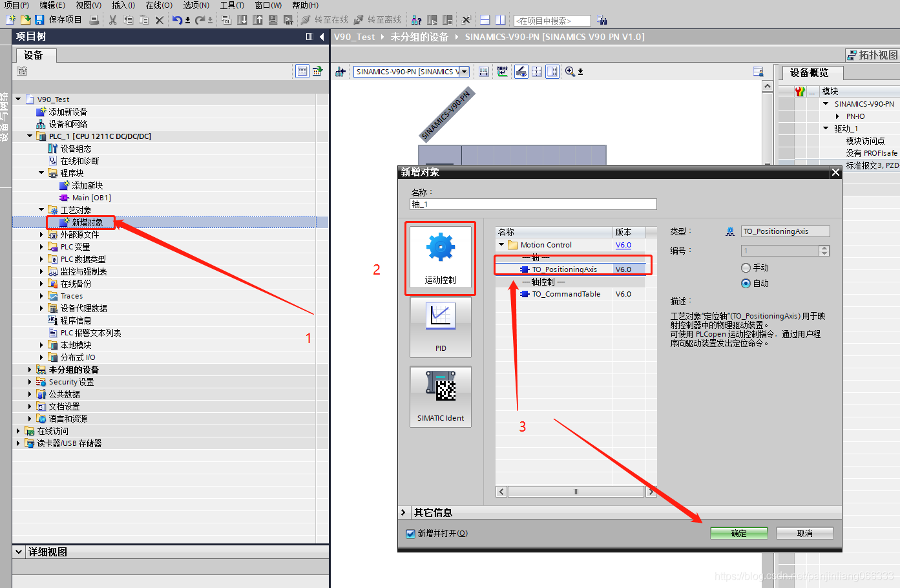Select the 自动 automatic radio button
This screenshot has width=900, height=588.
click(x=746, y=283)
